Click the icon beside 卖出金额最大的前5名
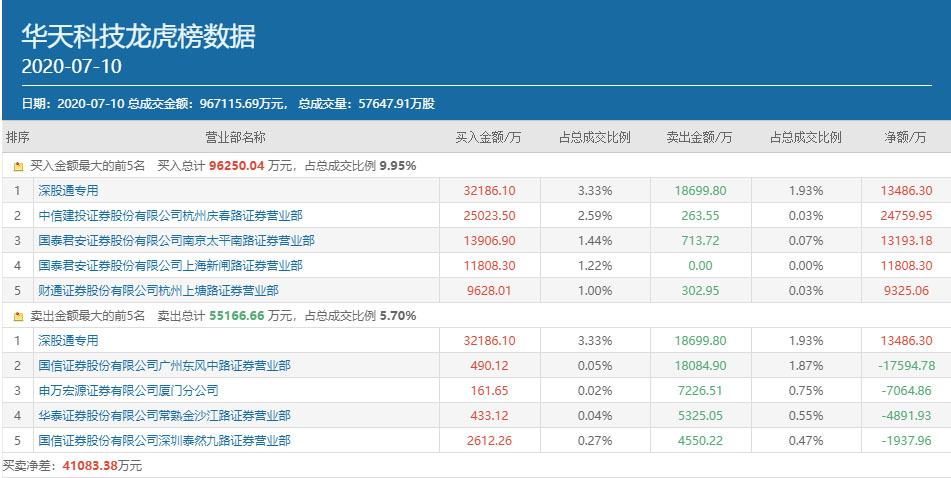Viewport: 951px width, 478px height. pyautogui.click(x=18, y=316)
